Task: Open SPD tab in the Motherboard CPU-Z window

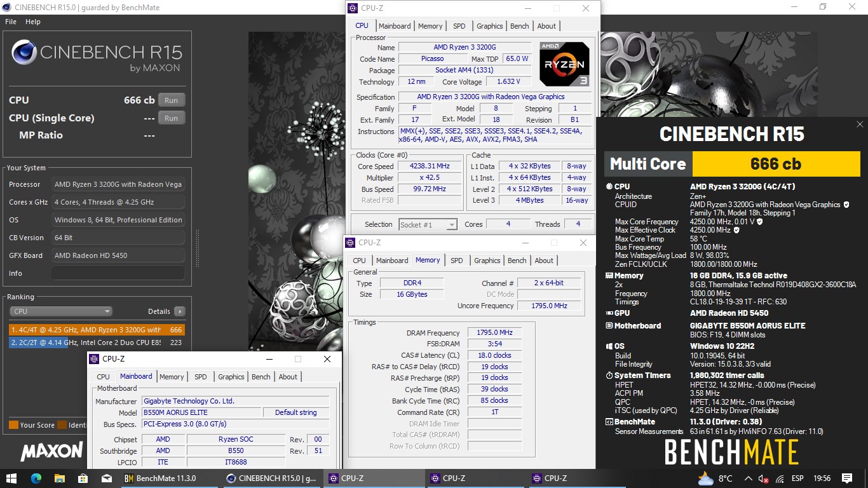Action: [200, 377]
